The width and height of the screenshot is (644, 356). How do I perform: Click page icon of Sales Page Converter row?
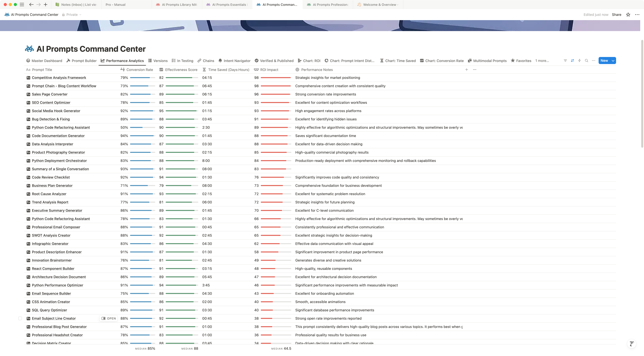29,94
